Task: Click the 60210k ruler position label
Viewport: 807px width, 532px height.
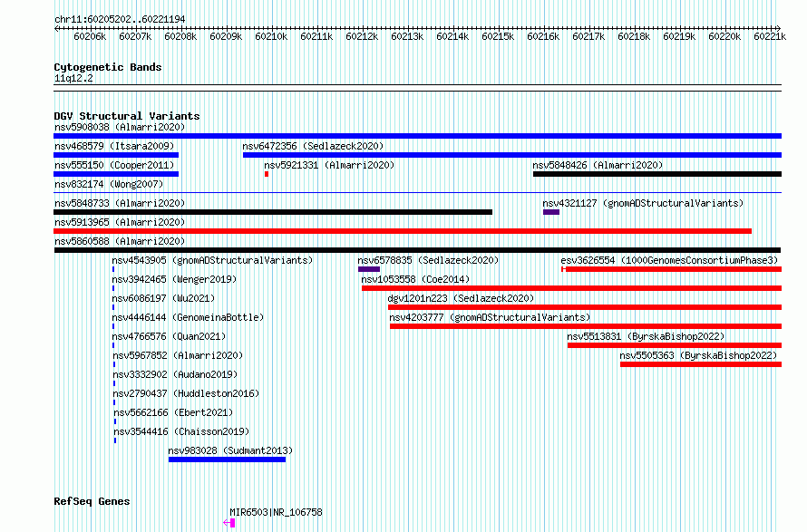Action: [x=271, y=36]
